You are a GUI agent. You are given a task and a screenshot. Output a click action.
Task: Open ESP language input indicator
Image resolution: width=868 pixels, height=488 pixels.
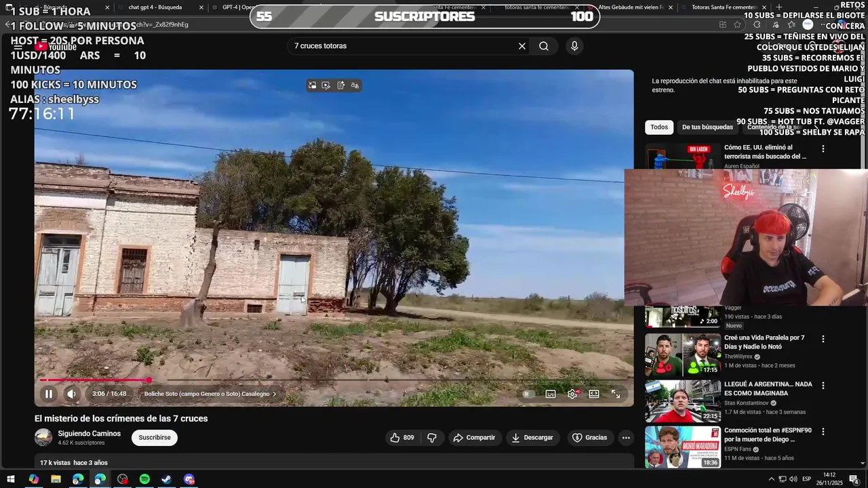[x=807, y=479]
